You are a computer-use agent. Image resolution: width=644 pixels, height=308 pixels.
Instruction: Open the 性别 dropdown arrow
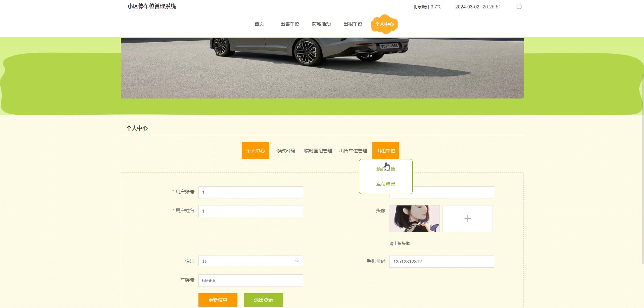coord(297,261)
